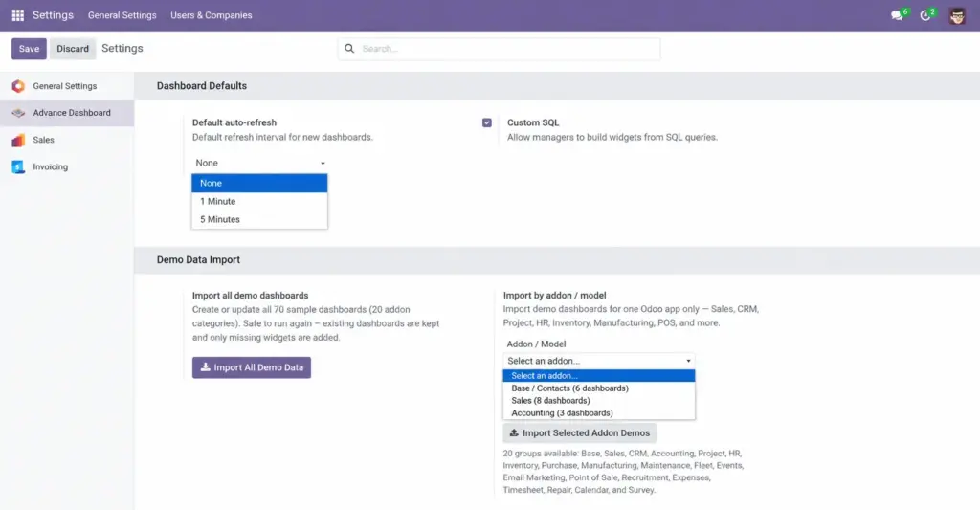Screen dimensions: 980x510
Task: Open the user avatar menu
Action: click(x=957, y=15)
